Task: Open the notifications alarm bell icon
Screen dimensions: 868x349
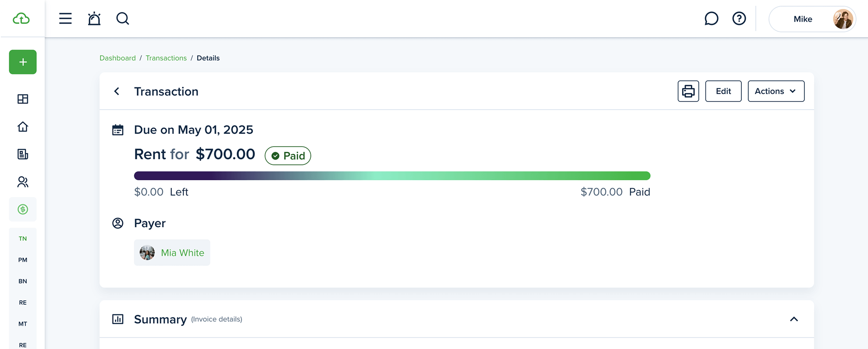Action: (x=94, y=18)
